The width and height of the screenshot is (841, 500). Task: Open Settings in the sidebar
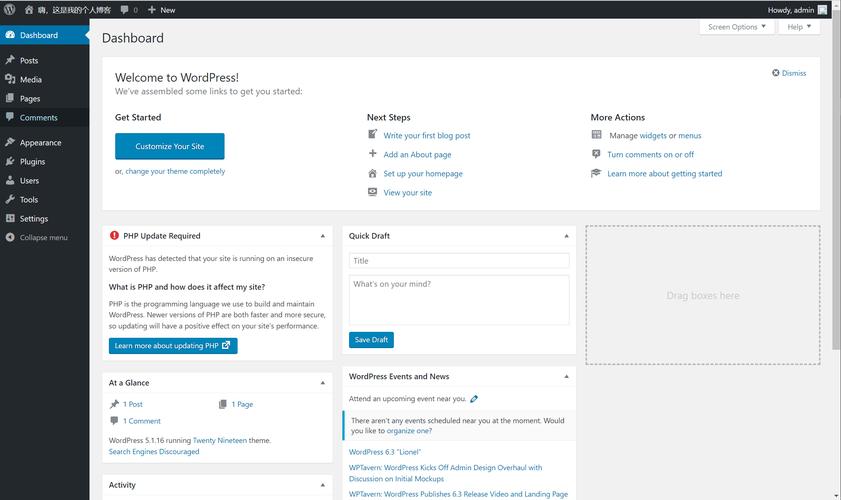pyautogui.click(x=45, y=218)
